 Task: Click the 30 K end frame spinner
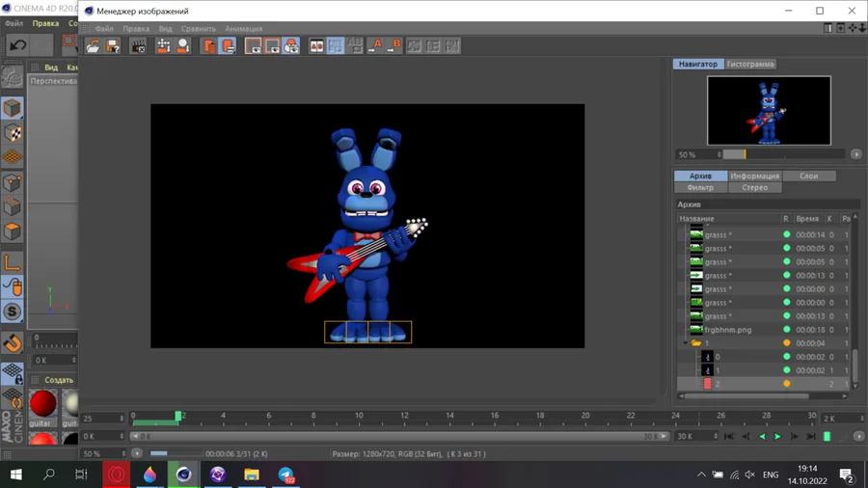click(x=716, y=437)
